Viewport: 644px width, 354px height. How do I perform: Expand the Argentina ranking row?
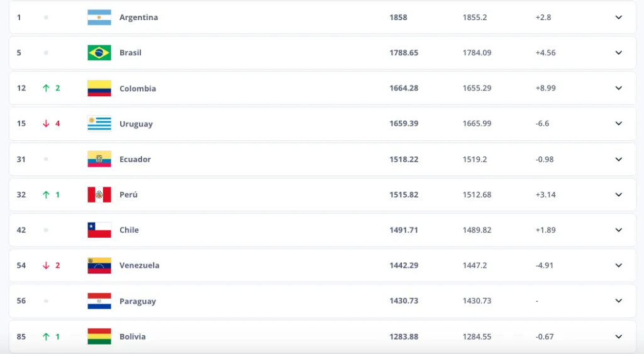coord(618,18)
